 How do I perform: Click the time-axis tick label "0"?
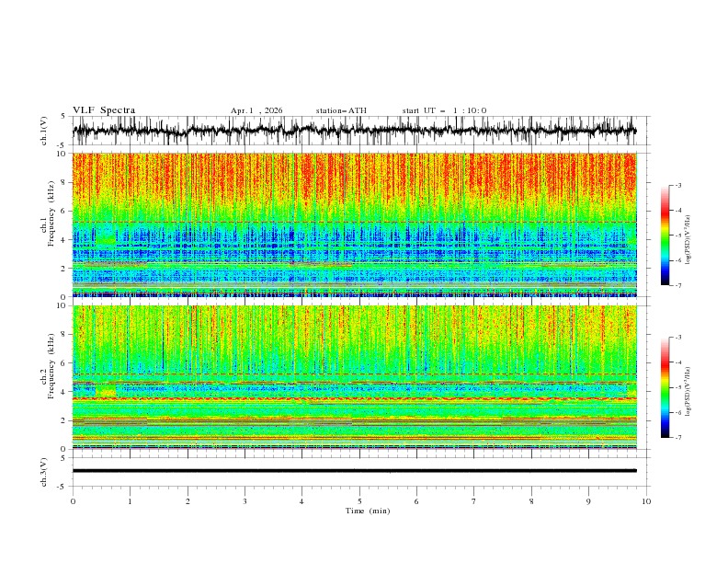pos(73,501)
